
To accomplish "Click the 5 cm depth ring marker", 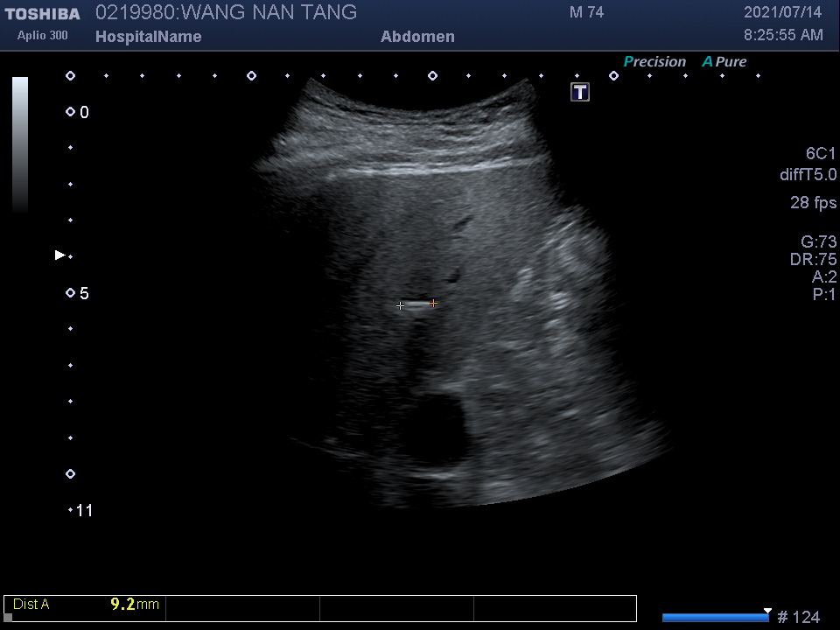I will click(x=70, y=293).
